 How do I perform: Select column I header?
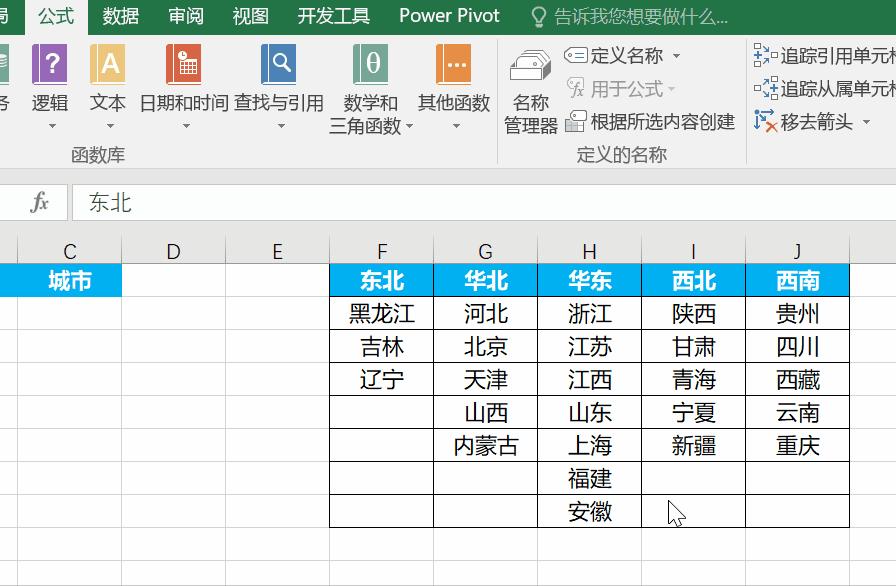pyautogui.click(x=694, y=251)
